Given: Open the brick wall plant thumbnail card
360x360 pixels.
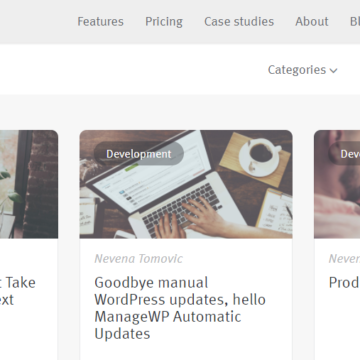Looking at the screenshot, I should pos(29,184).
